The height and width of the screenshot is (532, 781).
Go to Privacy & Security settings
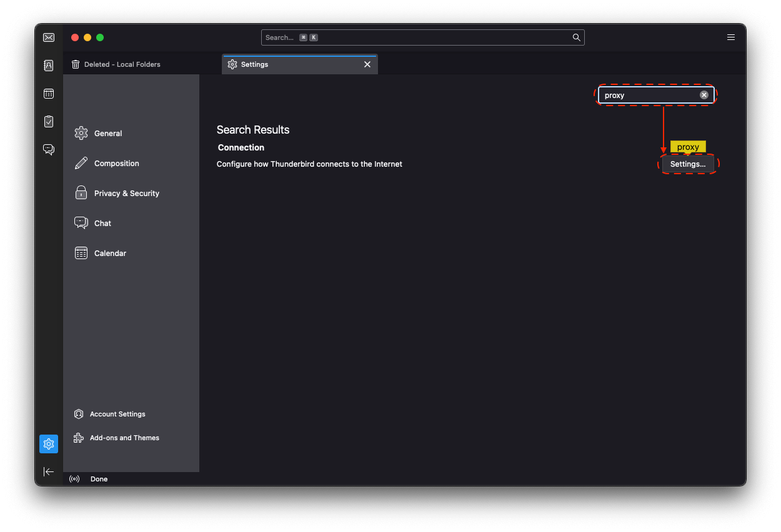click(x=126, y=194)
